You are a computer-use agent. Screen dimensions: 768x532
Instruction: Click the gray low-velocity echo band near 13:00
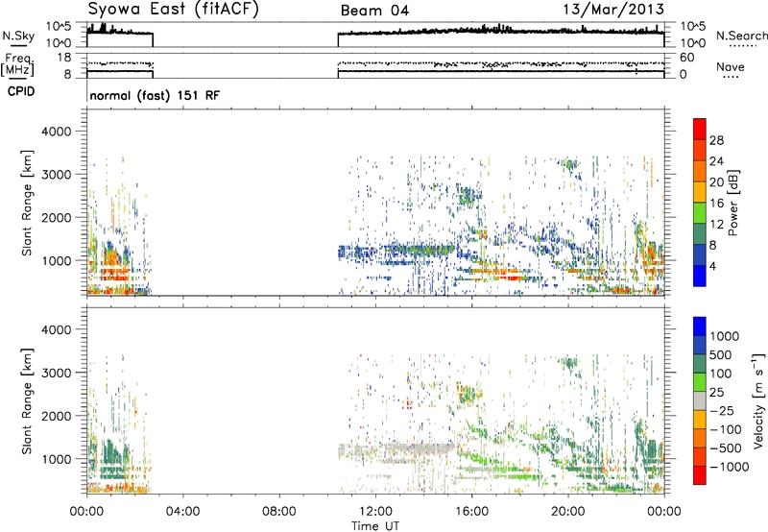pos(396,450)
